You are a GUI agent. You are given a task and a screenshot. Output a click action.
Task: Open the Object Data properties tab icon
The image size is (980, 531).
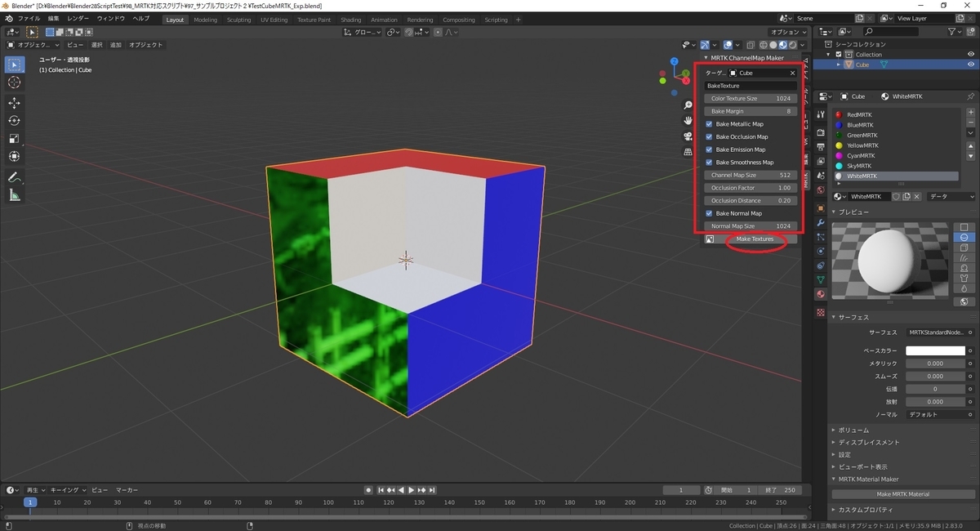coord(821,279)
